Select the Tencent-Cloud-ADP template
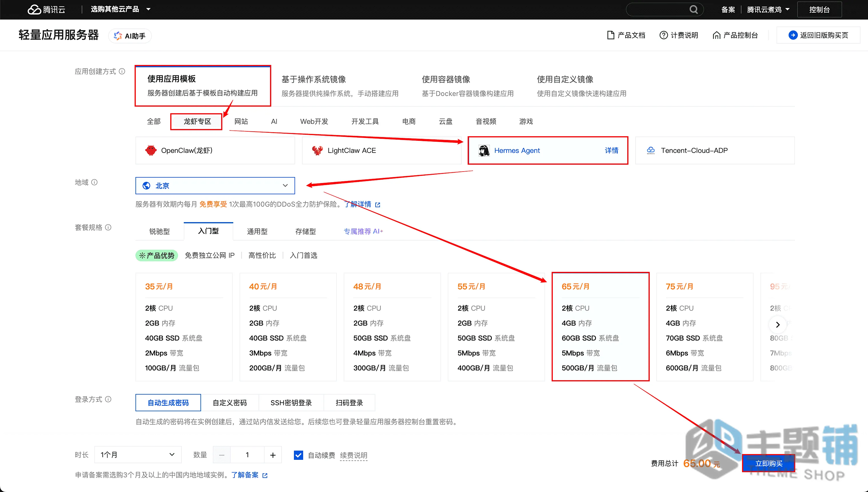 coord(715,150)
